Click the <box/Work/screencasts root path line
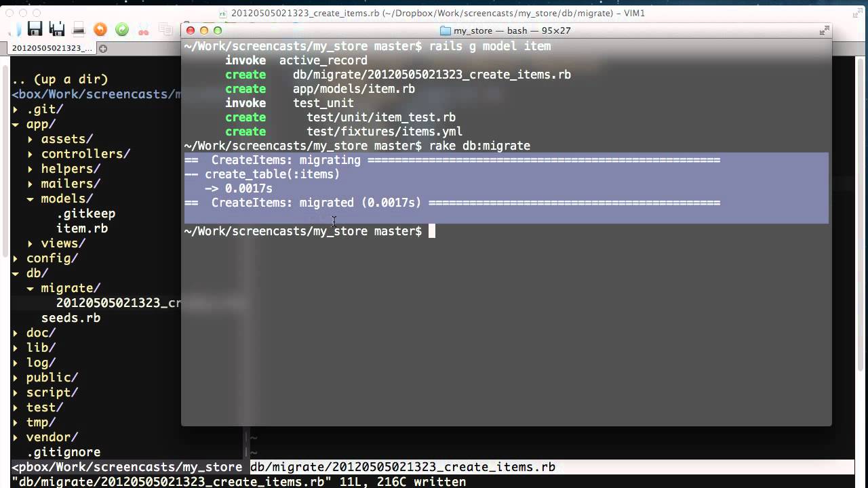The width and height of the screenshot is (868, 488). pyautogui.click(x=96, y=94)
